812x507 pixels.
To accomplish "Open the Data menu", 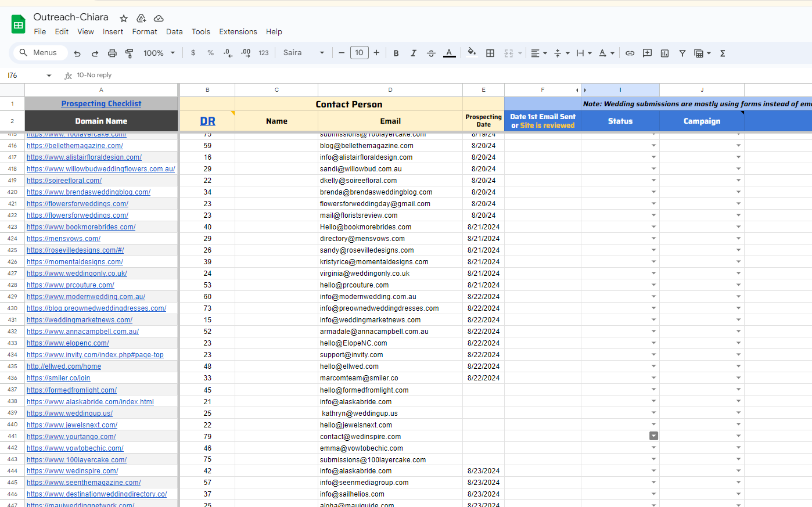I will (174, 32).
